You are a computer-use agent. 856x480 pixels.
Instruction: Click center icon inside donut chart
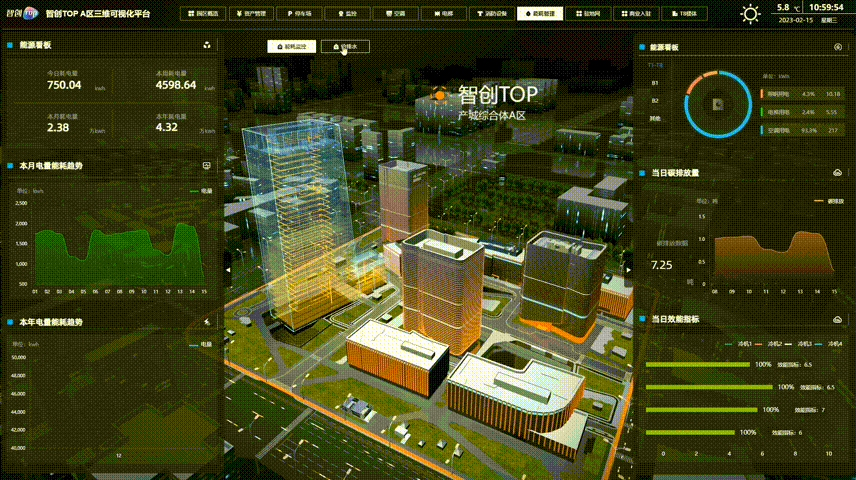point(716,103)
